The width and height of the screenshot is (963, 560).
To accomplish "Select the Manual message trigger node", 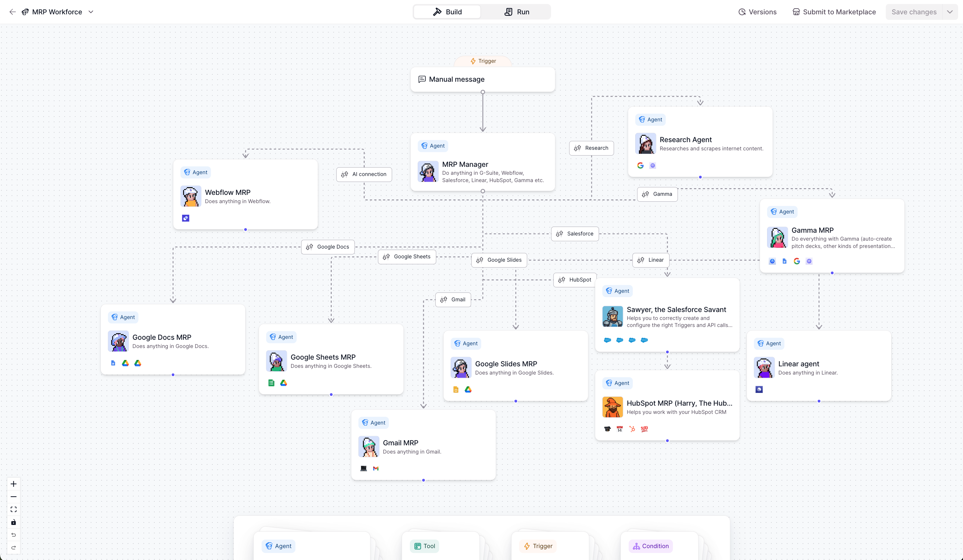I will point(483,79).
